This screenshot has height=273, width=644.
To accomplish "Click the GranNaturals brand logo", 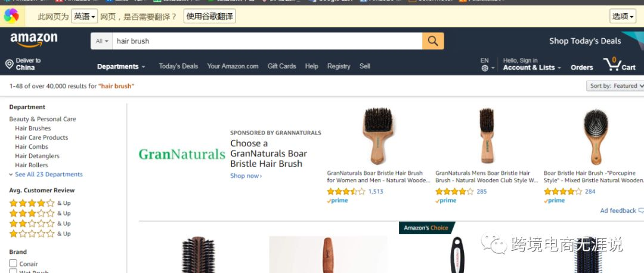I will (182, 154).
